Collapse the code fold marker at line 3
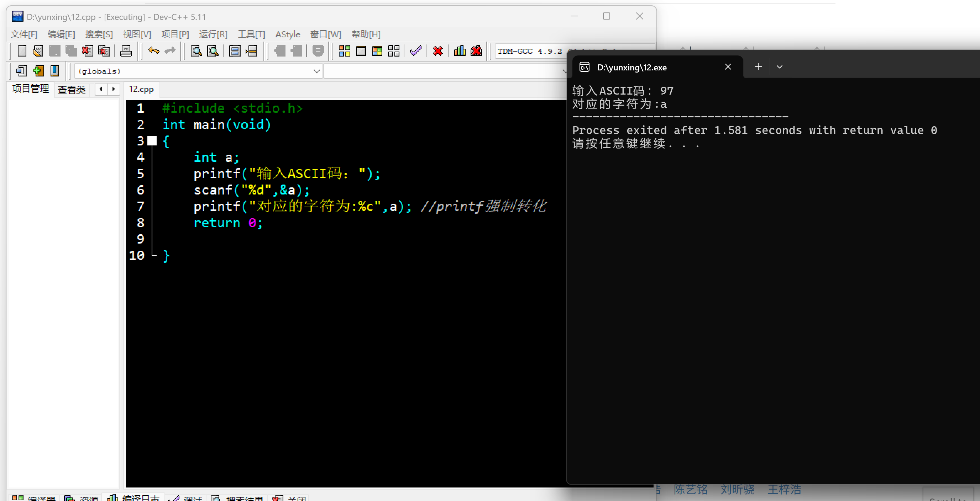980x501 pixels. tap(152, 141)
